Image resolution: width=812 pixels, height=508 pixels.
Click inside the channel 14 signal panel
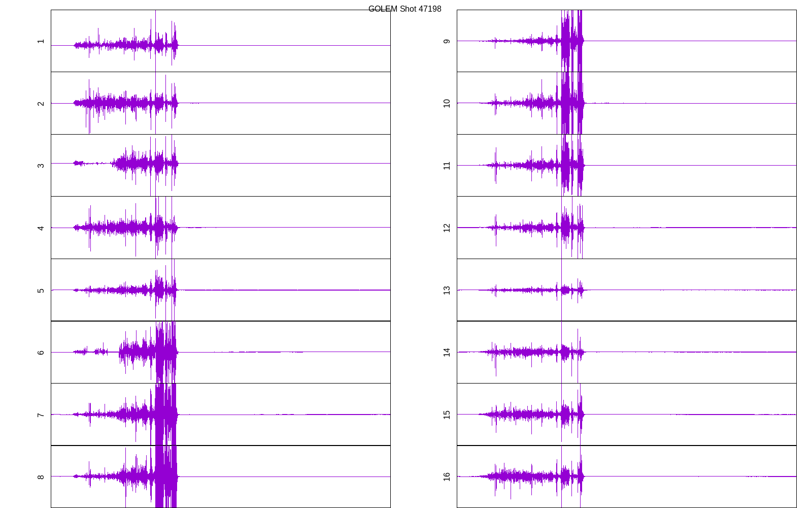coord(627,352)
